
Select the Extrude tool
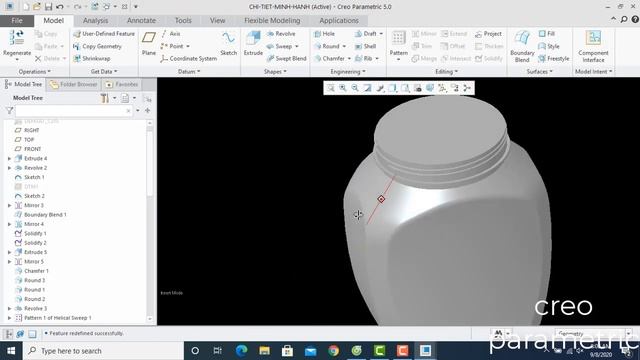click(253, 43)
